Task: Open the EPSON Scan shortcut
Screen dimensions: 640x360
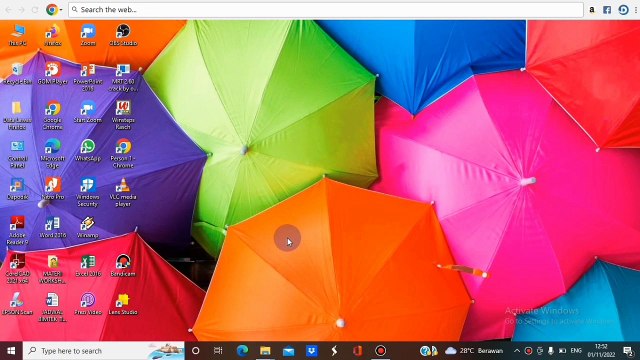Action: click(x=18, y=304)
